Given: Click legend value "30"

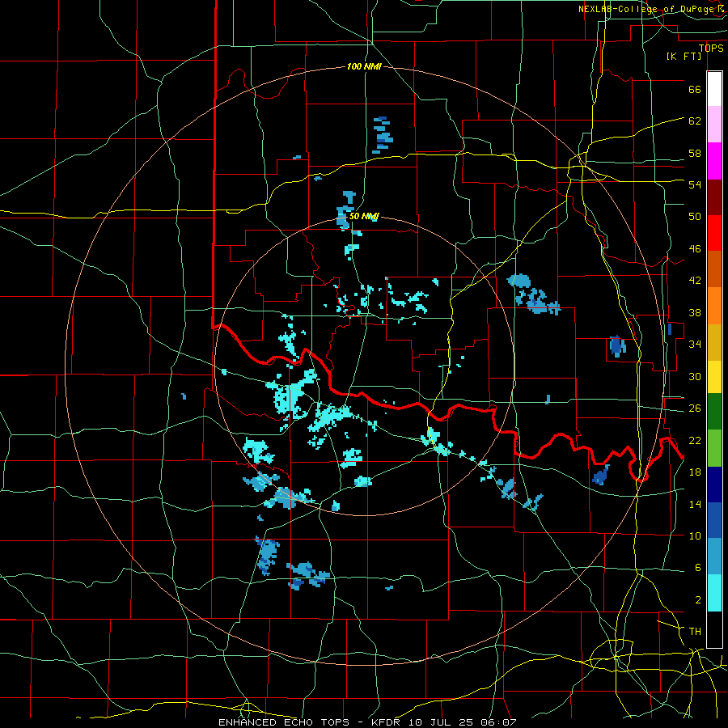Looking at the screenshot, I should [695, 376].
